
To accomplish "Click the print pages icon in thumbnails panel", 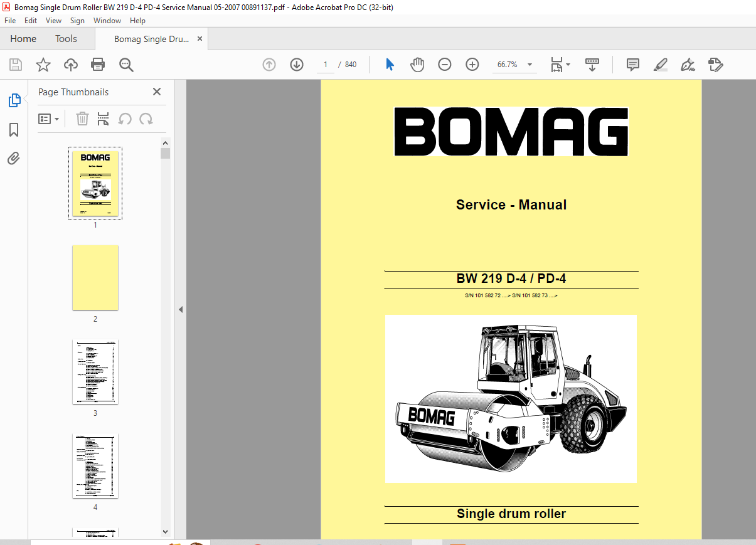I will [104, 119].
